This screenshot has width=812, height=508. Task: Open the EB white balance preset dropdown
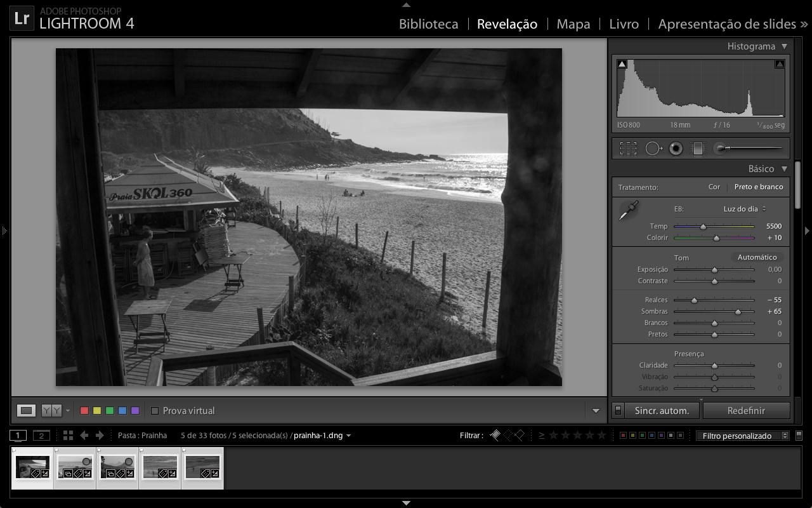(x=745, y=209)
